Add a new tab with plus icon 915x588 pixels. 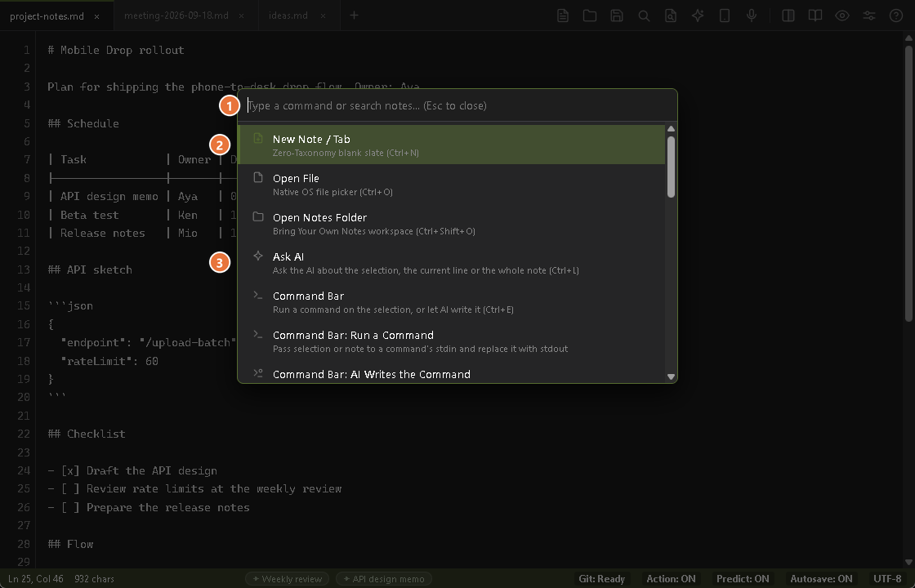pyautogui.click(x=354, y=16)
